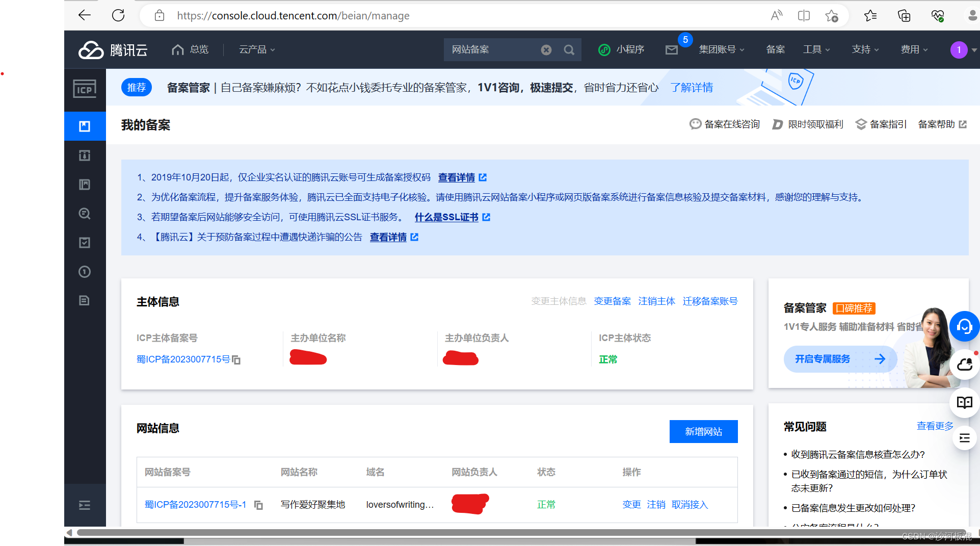Open the sidebar checkmark task icon
The height and width of the screenshot is (546, 980).
pyautogui.click(x=85, y=243)
